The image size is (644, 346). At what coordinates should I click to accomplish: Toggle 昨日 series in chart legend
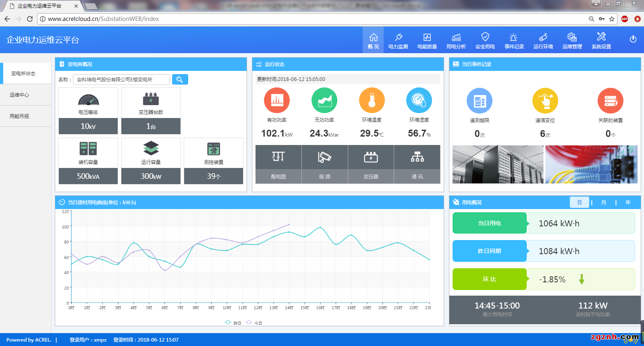[233, 323]
